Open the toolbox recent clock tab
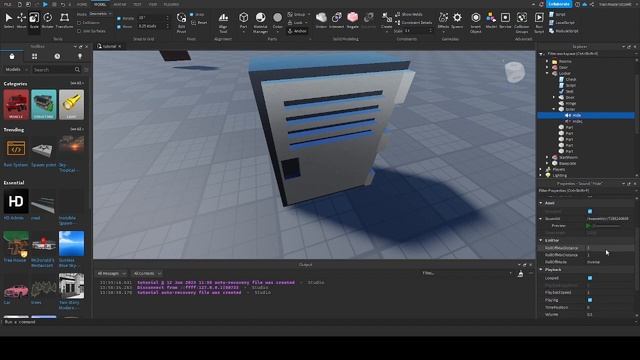This screenshot has height=360, width=640. point(57,56)
